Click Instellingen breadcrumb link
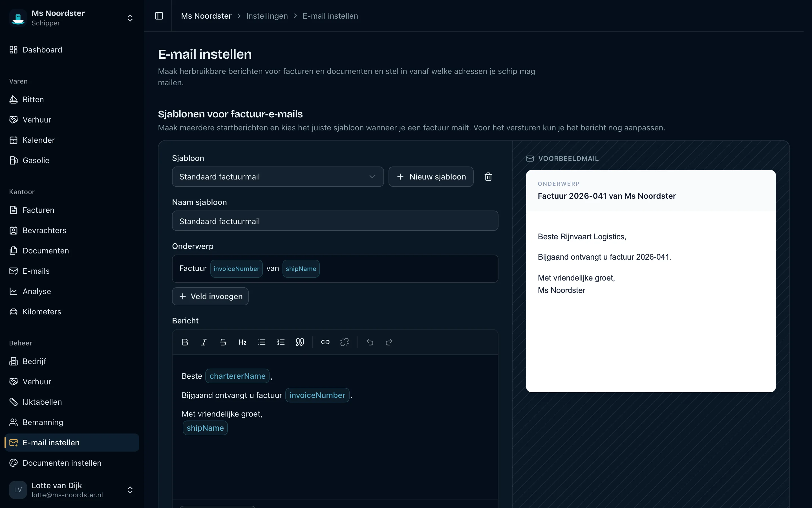Screen dimensions: 812x508 coord(267,16)
